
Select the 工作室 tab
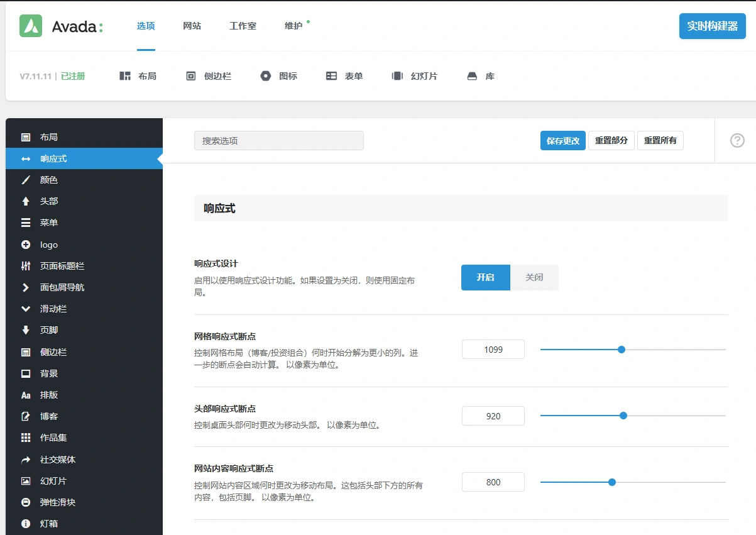243,26
